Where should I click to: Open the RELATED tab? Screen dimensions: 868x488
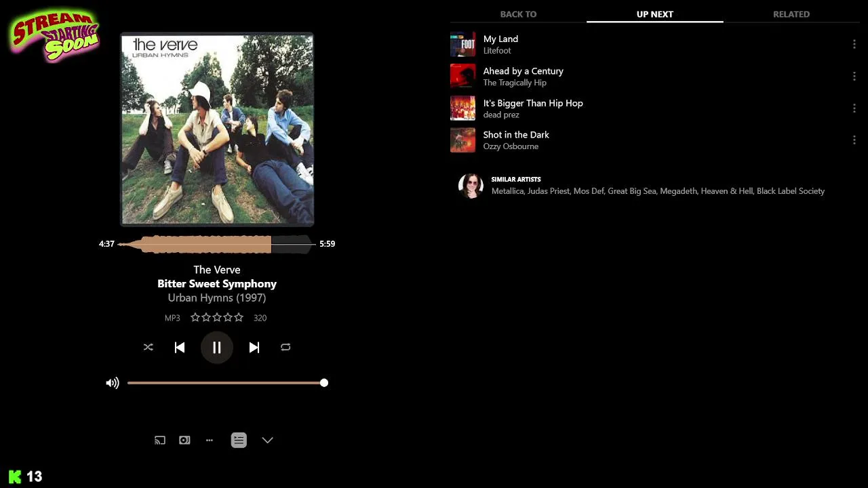pos(791,14)
